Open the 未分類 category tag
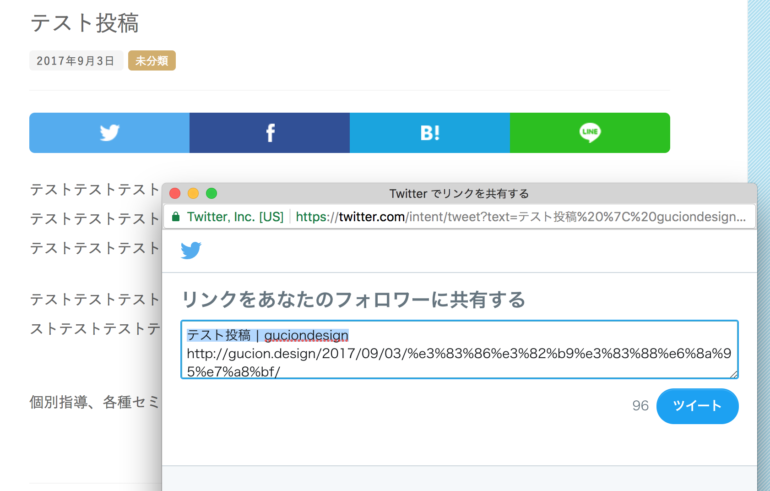Viewport: 770px width, 491px height. [x=152, y=61]
